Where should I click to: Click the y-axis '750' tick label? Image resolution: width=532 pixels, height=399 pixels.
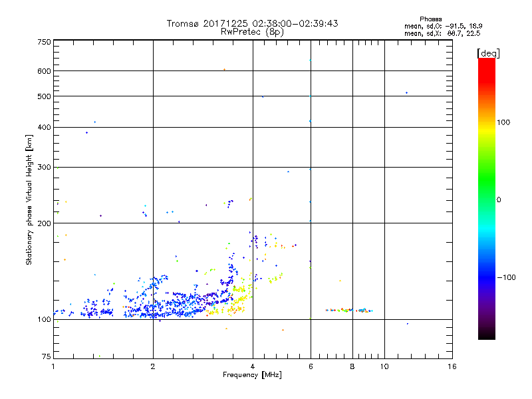(44, 42)
